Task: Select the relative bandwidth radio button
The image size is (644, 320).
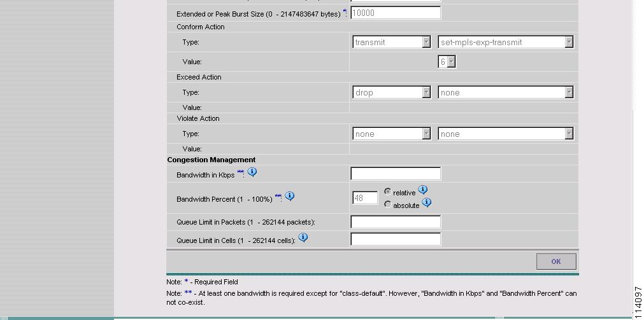Action: coord(388,191)
